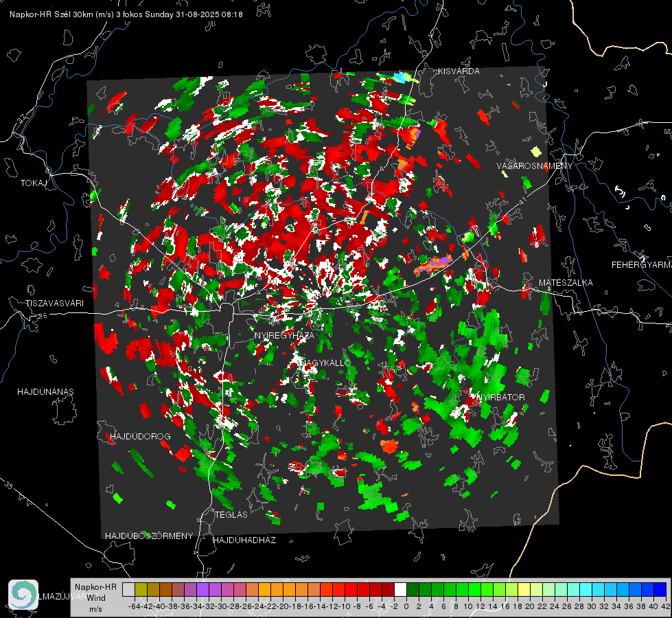Image resolution: width=672 pixels, height=618 pixels.
Task: Select the HAJDÚHADHÁZ label
Action: point(244,540)
